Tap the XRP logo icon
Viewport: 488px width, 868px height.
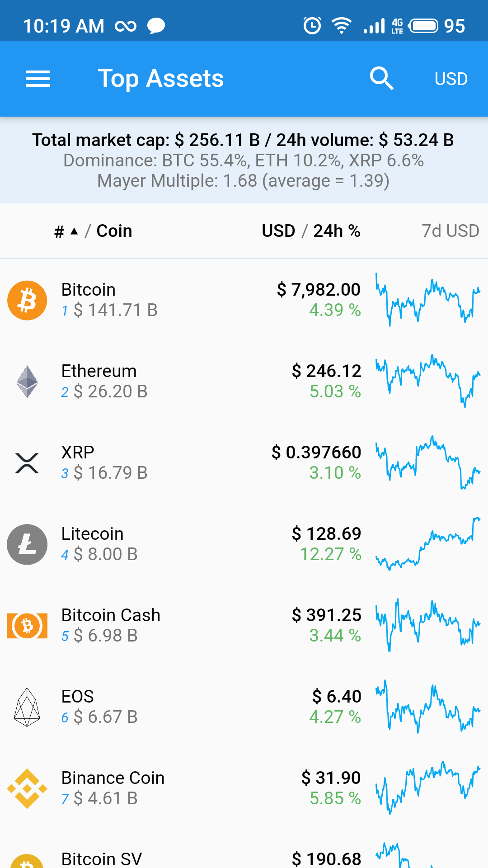(x=27, y=463)
